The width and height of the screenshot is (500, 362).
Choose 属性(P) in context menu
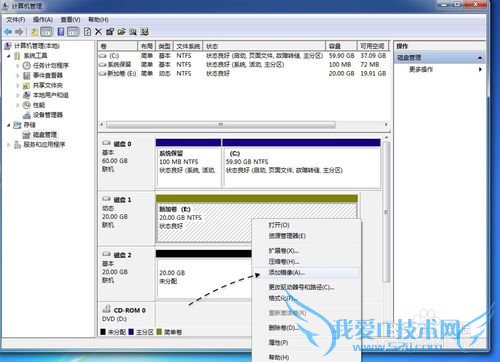pyautogui.click(x=306, y=342)
